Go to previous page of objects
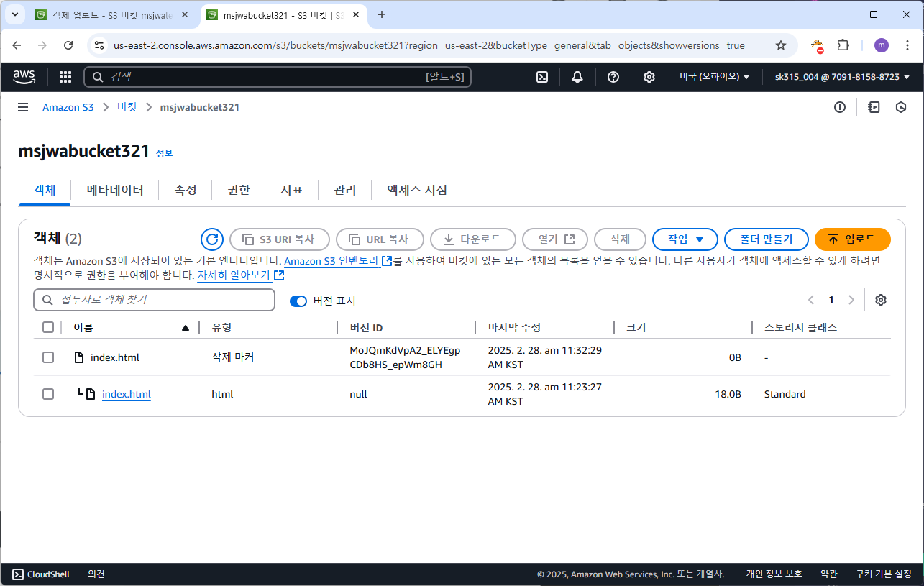 [811, 300]
